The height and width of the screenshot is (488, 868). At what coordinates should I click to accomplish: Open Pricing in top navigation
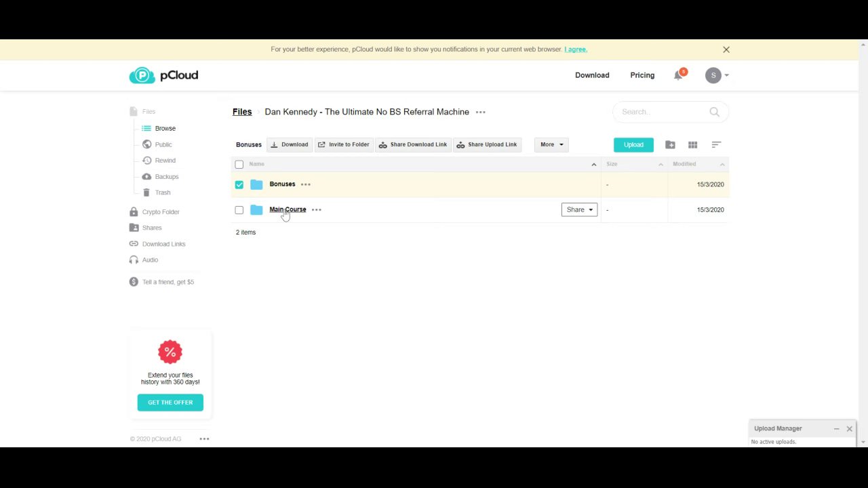[642, 75]
